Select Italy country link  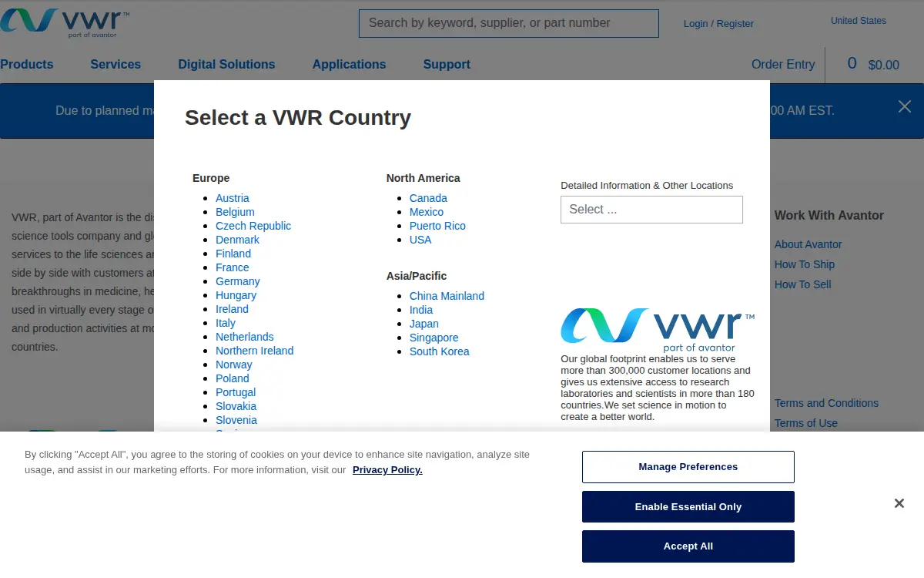pos(226,323)
